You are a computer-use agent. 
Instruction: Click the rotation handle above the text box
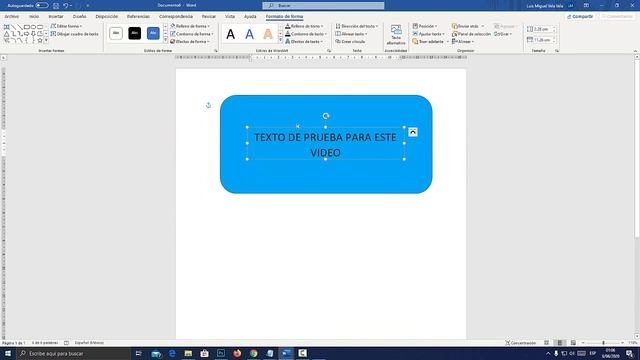[326, 116]
